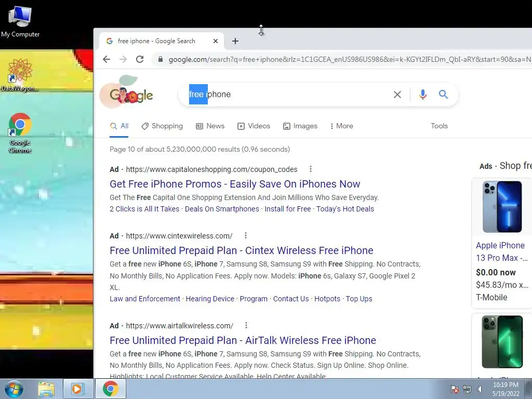Click green iPhone product image
The image size is (532, 399).
pos(502,342)
